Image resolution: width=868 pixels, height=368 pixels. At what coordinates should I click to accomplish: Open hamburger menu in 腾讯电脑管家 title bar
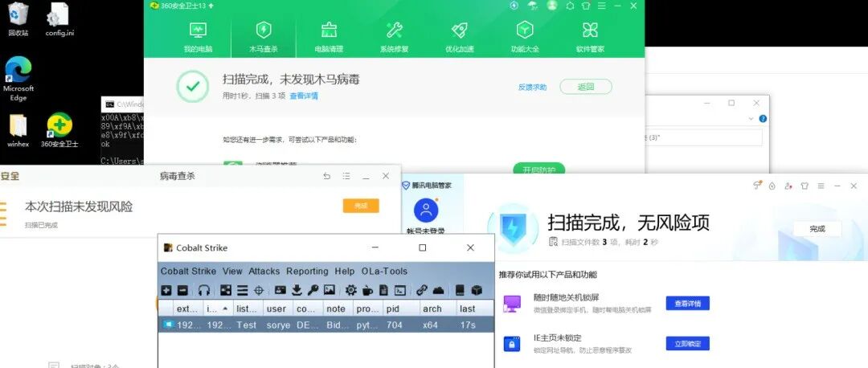(821, 186)
